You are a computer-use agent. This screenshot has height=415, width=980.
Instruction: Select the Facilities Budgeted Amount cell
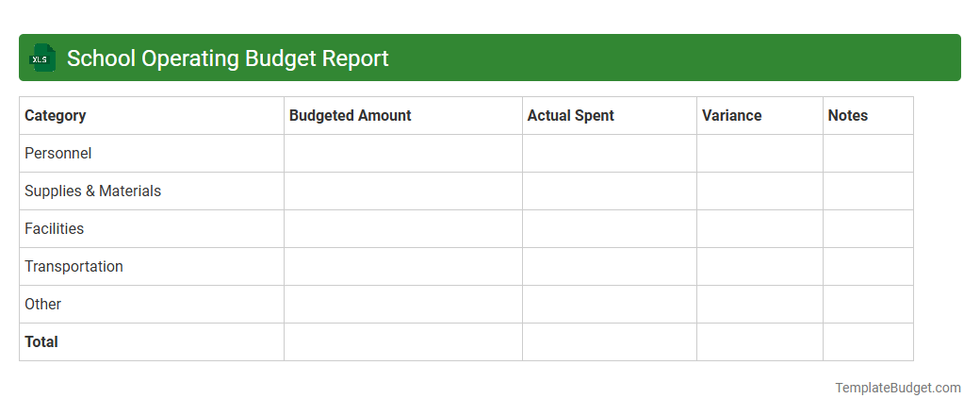pyautogui.click(x=403, y=228)
